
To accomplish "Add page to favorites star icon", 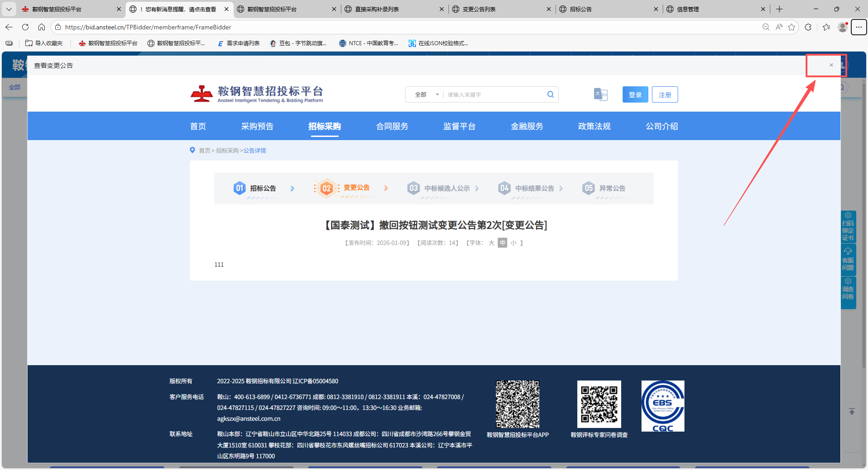I will pyautogui.click(x=792, y=27).
